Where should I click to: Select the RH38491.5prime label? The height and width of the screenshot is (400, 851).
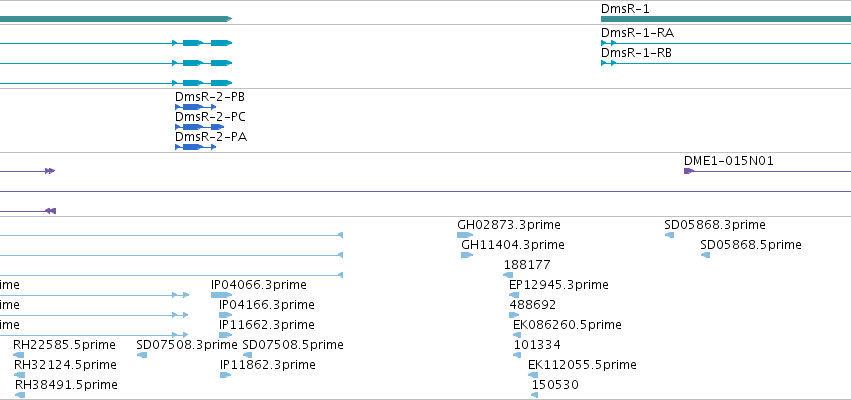[x=66, y=385]
